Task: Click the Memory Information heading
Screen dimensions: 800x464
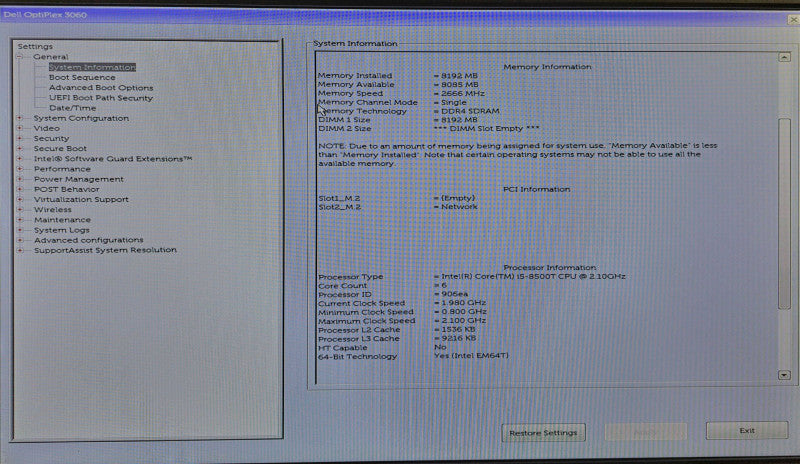Action: pyautogui.click(x=547, y=67)
